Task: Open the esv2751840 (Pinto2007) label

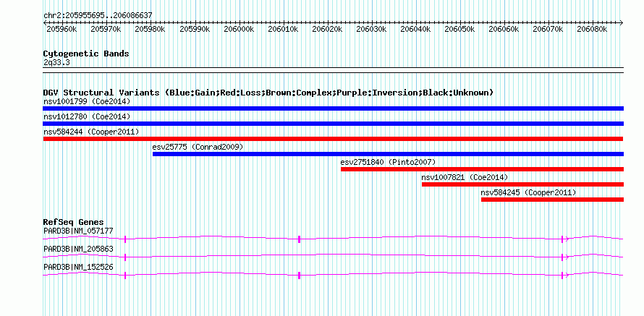Action: point(388,162)
